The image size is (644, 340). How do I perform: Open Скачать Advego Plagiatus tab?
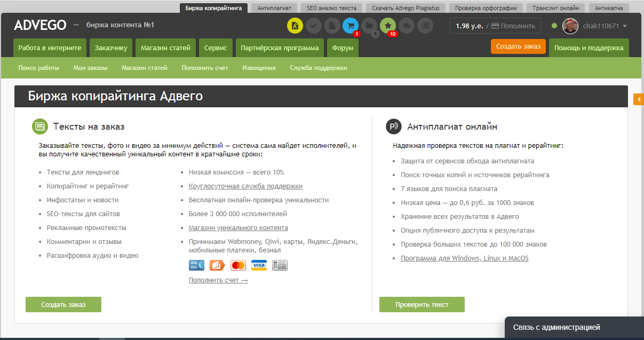tap(406, 8)
